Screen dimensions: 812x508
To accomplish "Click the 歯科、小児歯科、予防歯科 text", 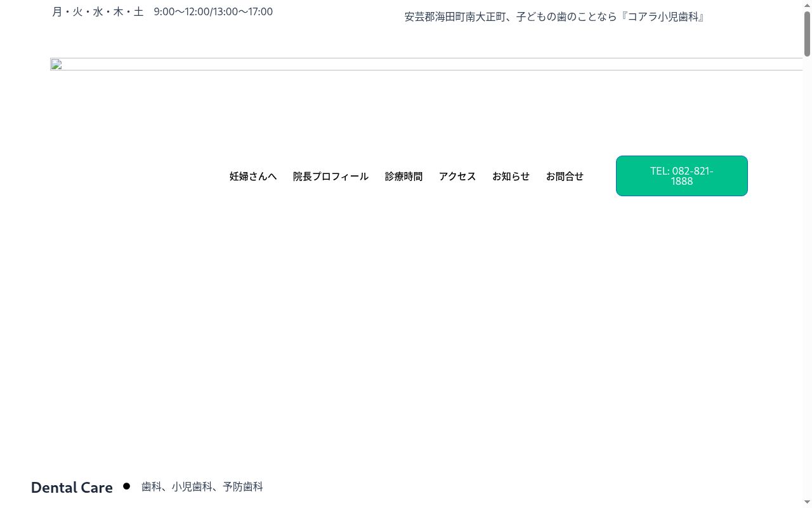I will (202, 486).
